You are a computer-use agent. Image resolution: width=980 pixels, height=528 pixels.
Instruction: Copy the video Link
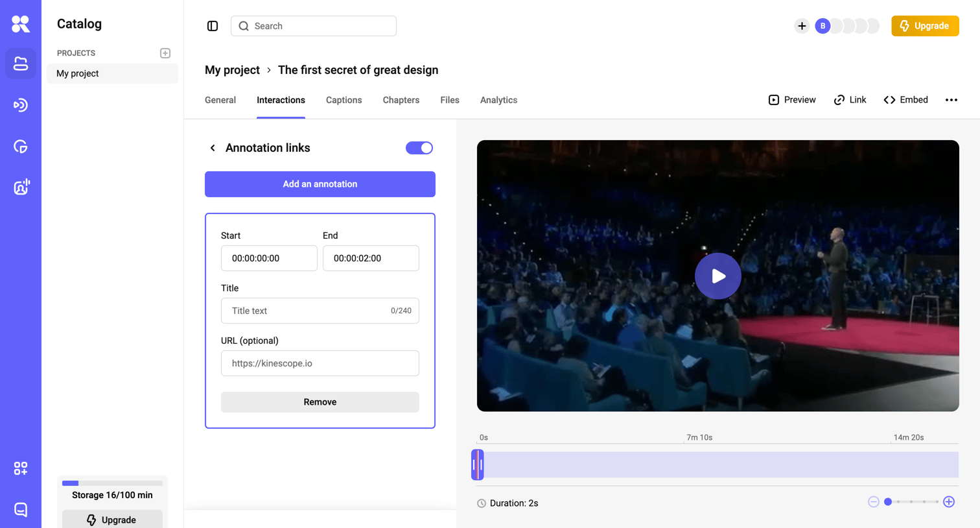pos(850,100)
